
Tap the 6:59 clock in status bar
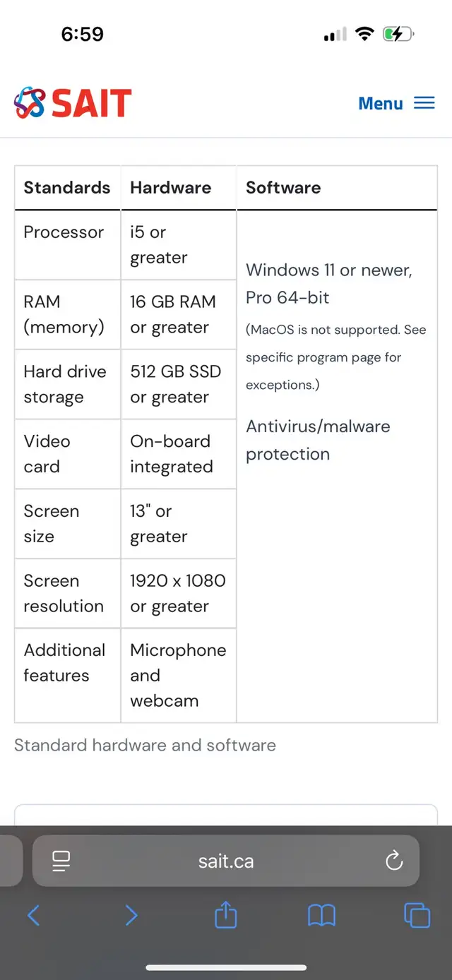click(x=83, y=34)
